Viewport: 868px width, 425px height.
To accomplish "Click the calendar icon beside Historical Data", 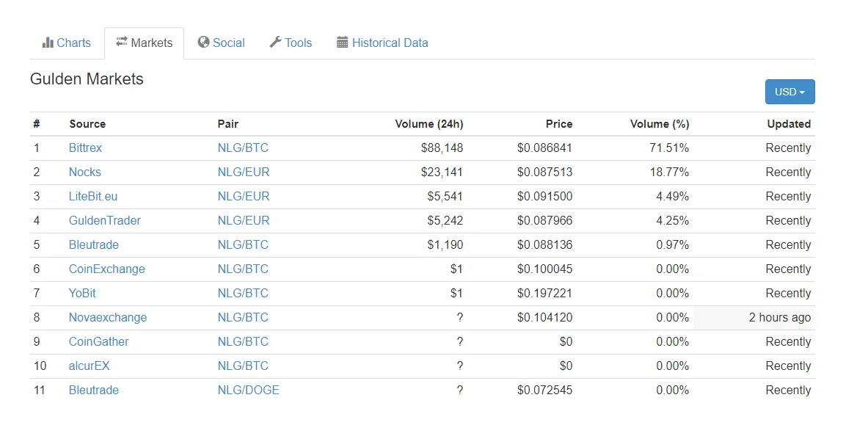I will click(x=342, y=42).
